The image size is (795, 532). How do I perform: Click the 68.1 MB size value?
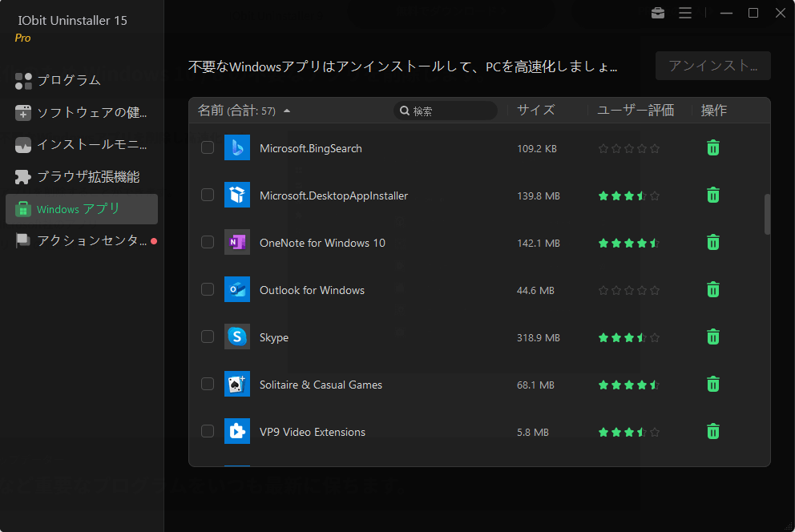(x=535, y=385)
